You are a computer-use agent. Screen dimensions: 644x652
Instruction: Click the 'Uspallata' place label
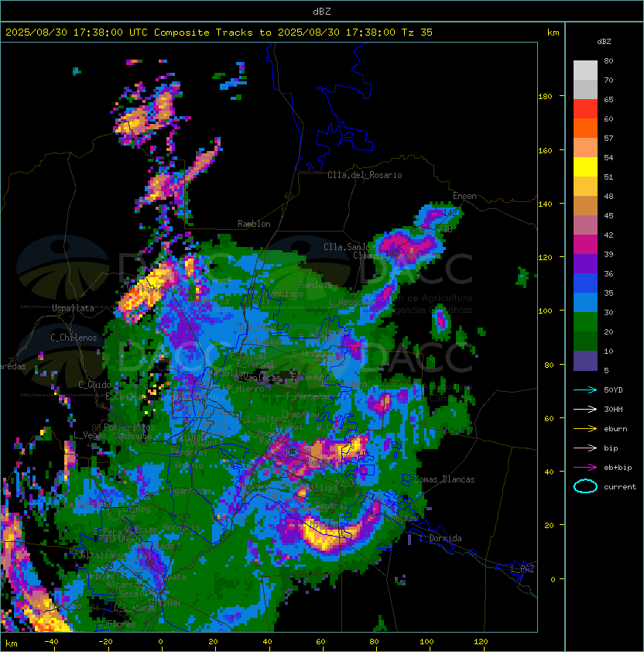coord(73,308)
